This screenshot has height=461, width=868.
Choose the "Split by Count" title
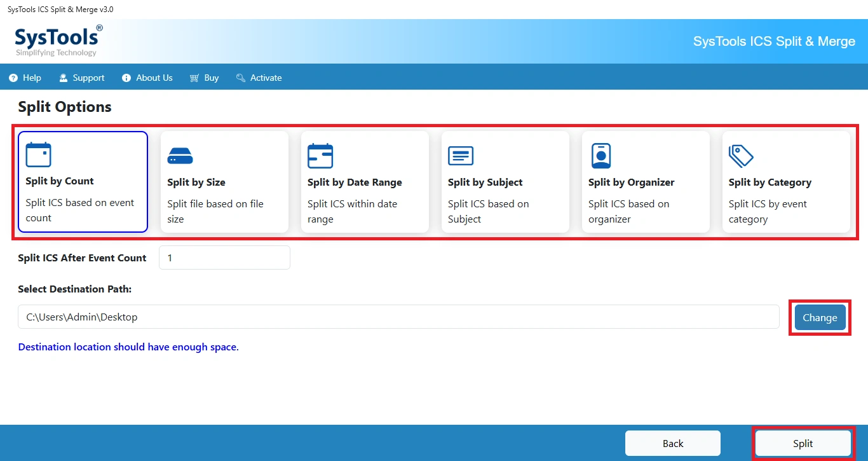60,181
